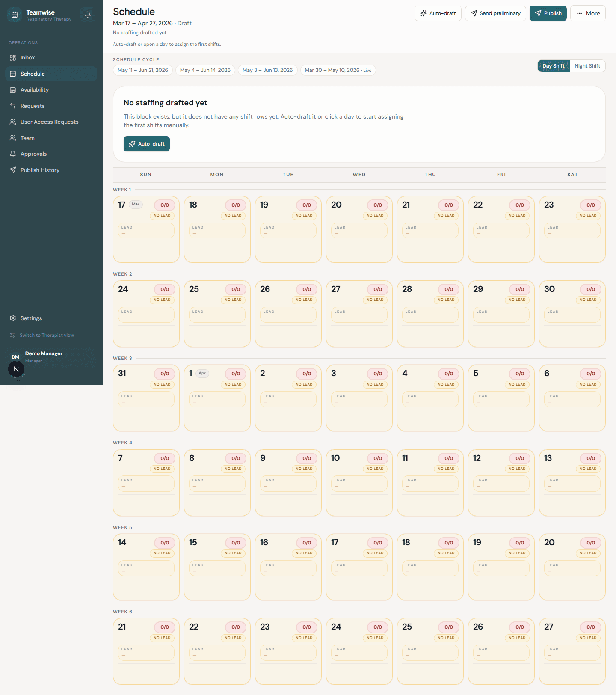
Task: Click the Apr month chip on day 1
Action: (x=202, y=373)
